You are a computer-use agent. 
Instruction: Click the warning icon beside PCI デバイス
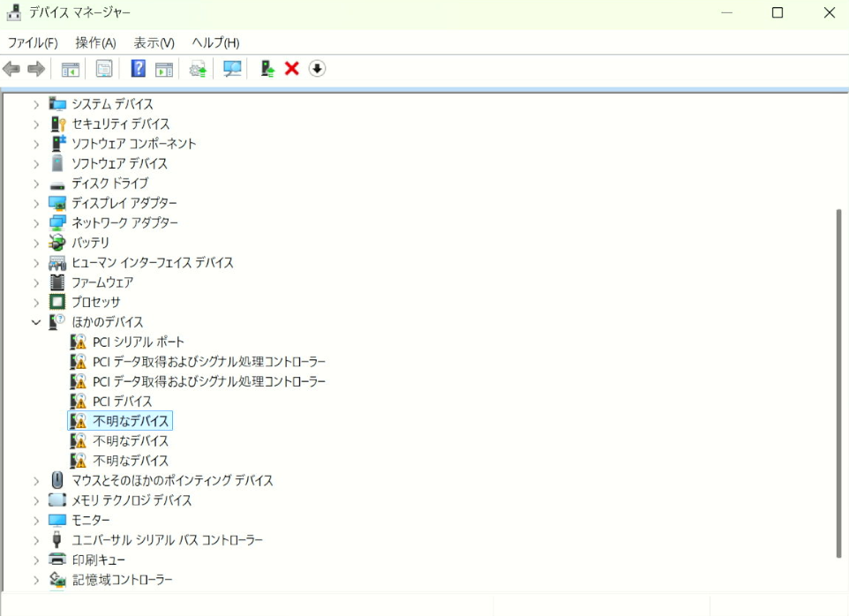(78, 401)
